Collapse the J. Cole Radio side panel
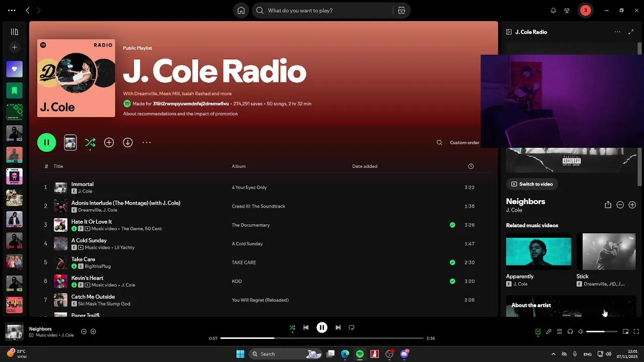The image size is (644, 362). 509,32
